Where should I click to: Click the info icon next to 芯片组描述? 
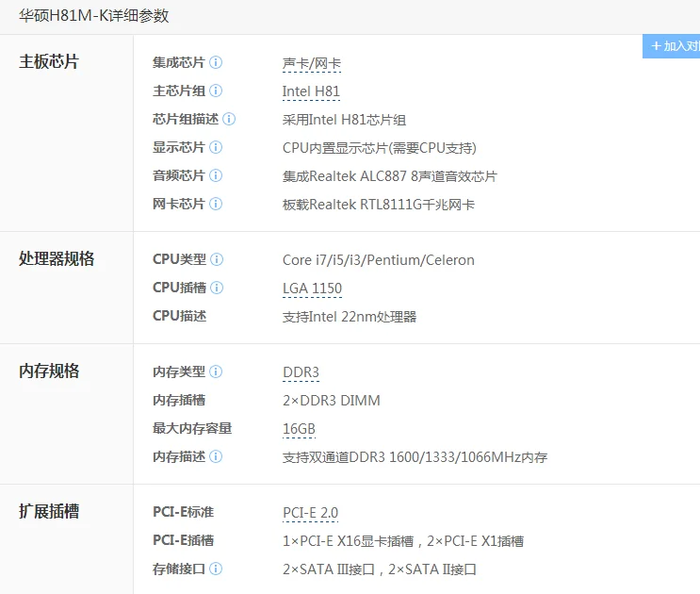coord(229,119)
